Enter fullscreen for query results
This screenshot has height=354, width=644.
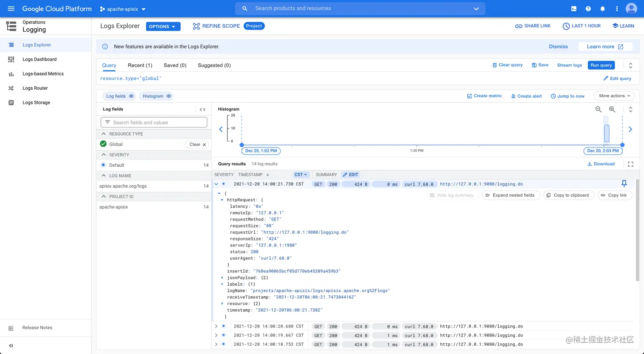631,164
